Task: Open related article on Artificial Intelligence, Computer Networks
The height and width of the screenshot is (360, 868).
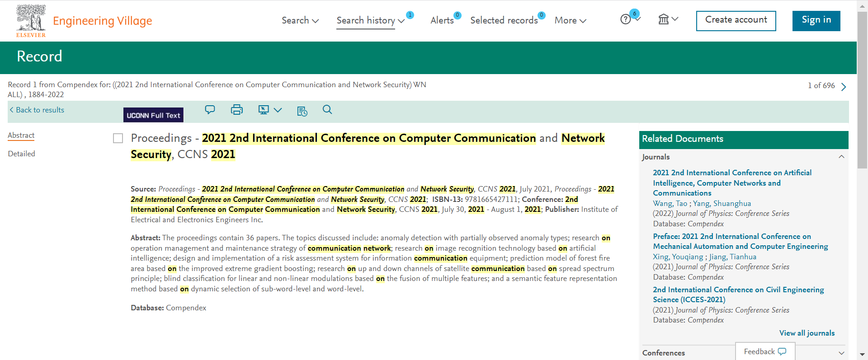Action: (732, 183)
